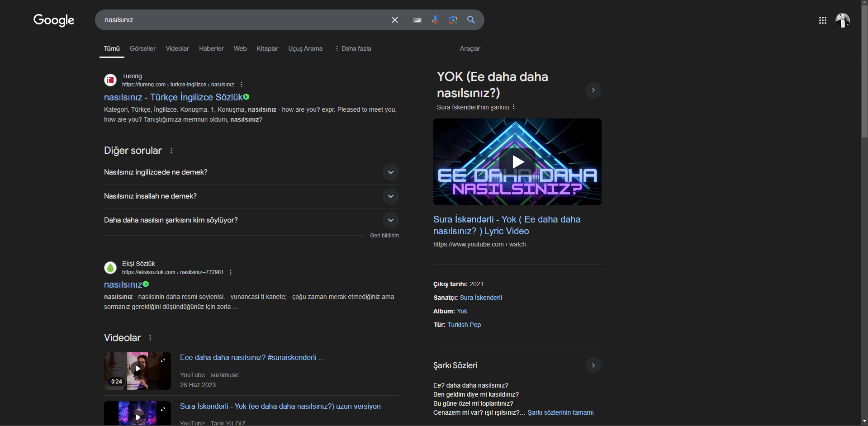Click the scrollbar down arrow
This screenshot has width=868, height=426.
pyautogui.click(x=864, y=422)
